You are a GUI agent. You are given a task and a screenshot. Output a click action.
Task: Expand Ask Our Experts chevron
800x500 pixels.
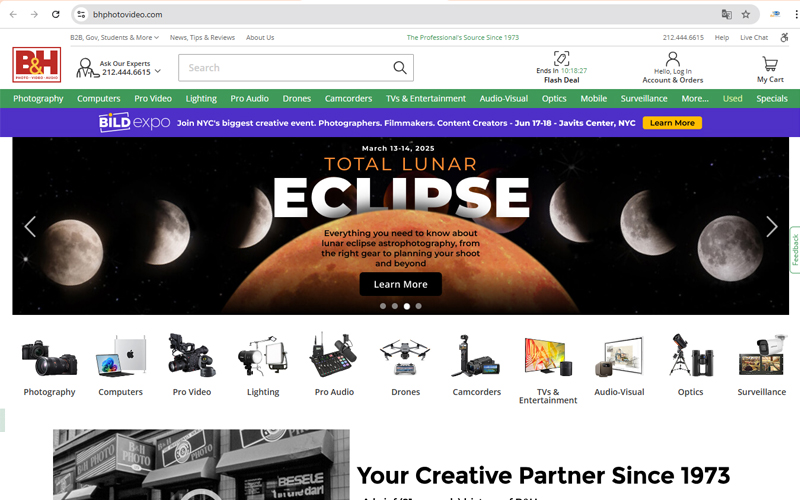click(x=158, y=71)
